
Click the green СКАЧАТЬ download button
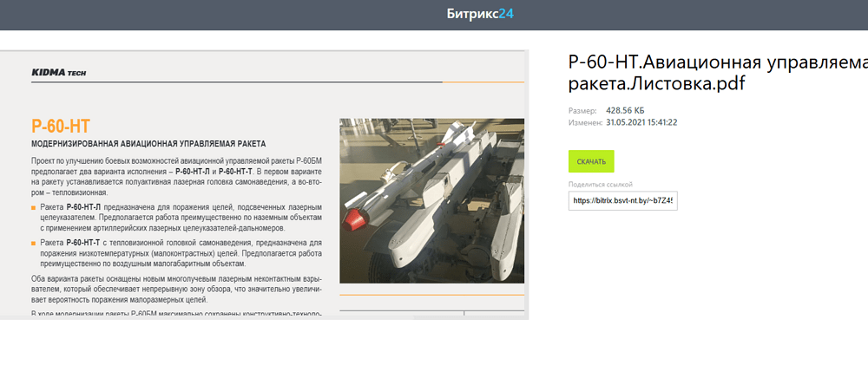point(591,161)
